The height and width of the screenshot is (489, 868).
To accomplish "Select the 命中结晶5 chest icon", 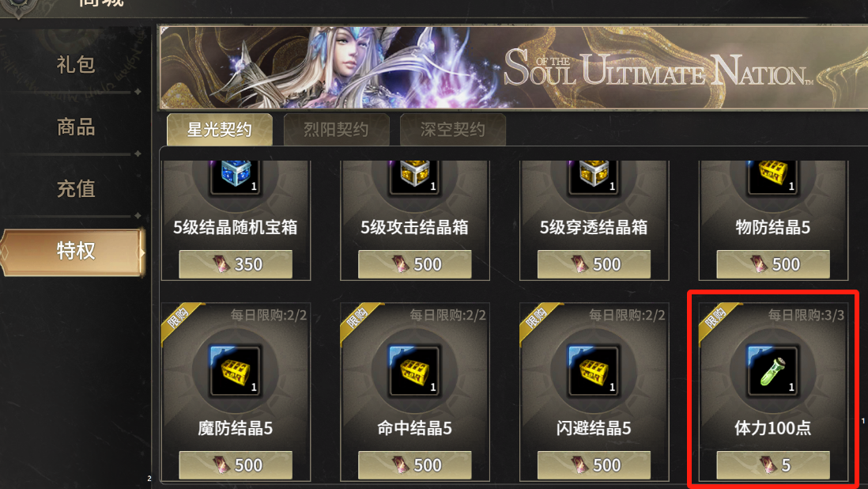I will (414, 371).
